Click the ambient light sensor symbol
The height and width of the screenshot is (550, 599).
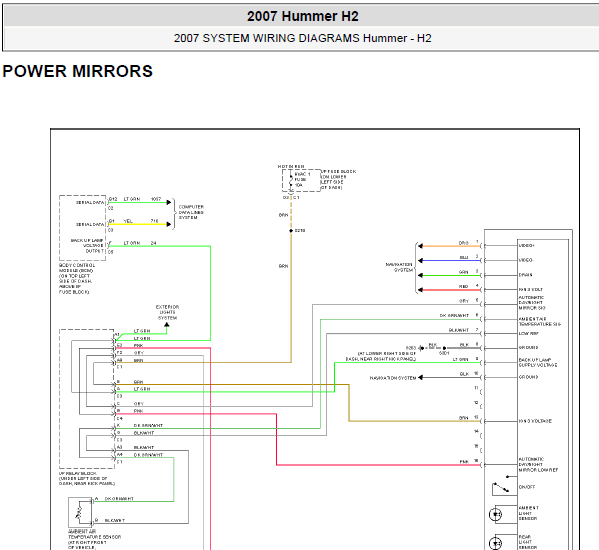(495, 514)
